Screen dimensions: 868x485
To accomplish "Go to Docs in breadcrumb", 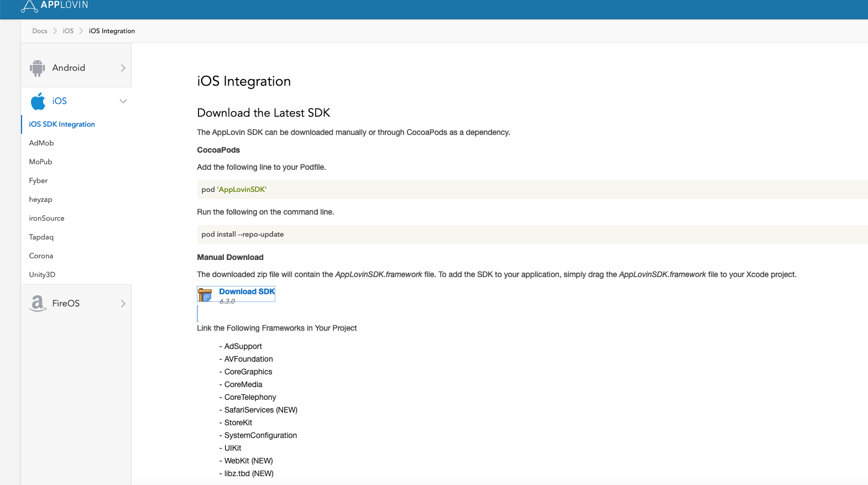I will tap(40, 31).
